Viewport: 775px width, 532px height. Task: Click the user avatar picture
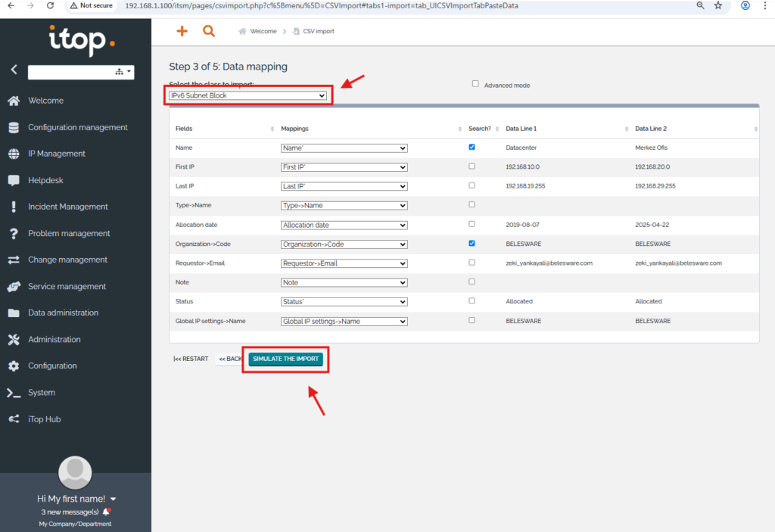coord(75,472)
